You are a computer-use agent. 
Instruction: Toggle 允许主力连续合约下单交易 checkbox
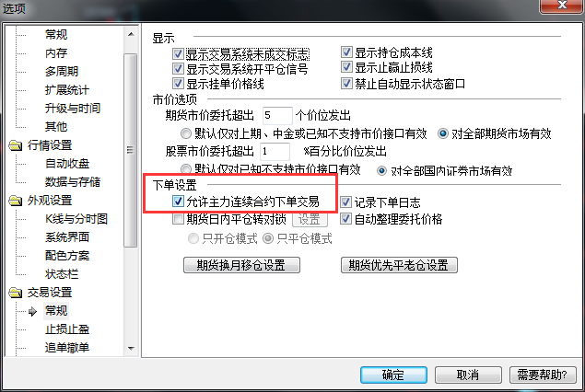(x=178, y=202)
